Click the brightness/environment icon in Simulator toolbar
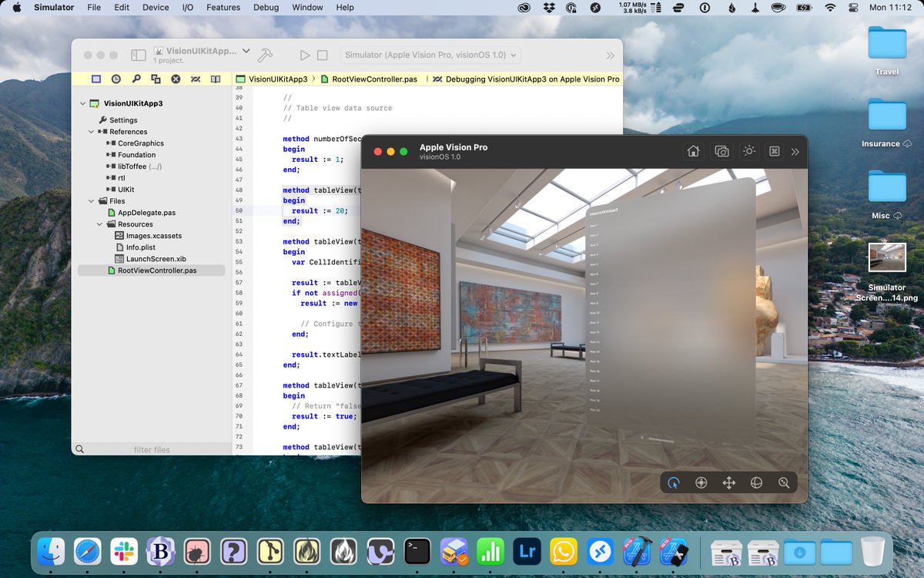924x578 pixels. point(748,152)
